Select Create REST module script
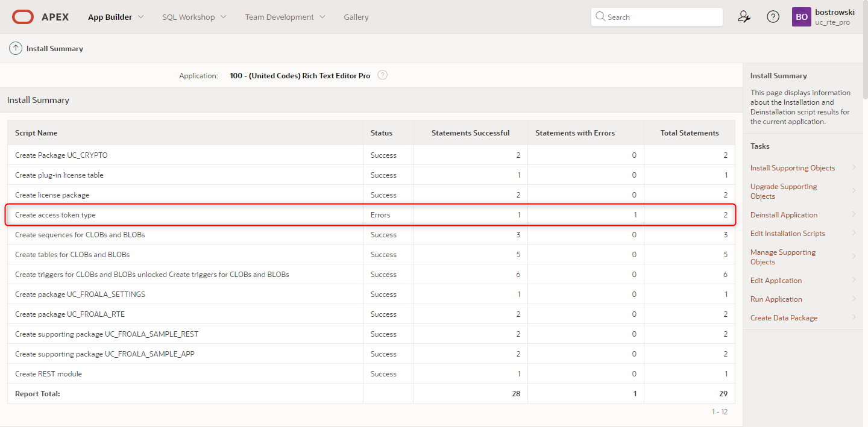Viewport: 868px width, 427px height. coord(48,374)
